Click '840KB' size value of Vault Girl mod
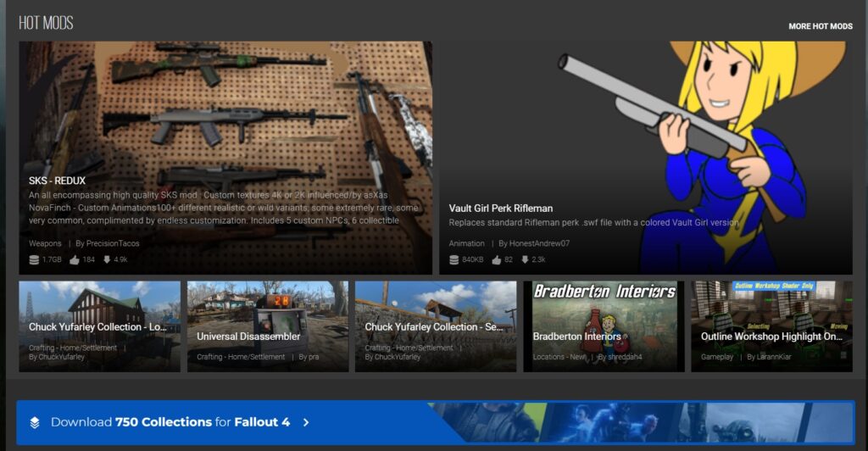The image size is (868, 451). pos(473,259)
